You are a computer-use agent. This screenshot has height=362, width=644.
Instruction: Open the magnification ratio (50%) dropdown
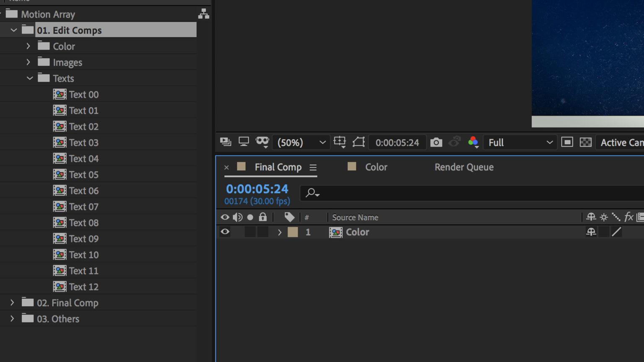pyautogui.click(x=301, y=142)
